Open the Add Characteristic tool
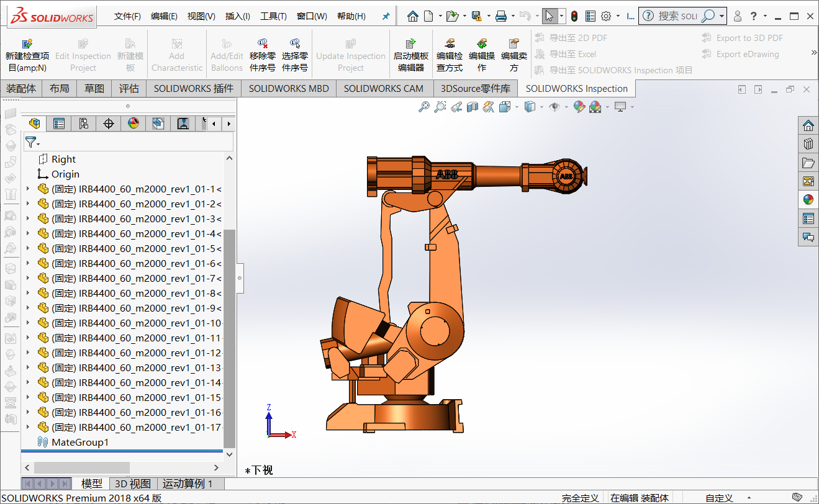 (176, 53)
